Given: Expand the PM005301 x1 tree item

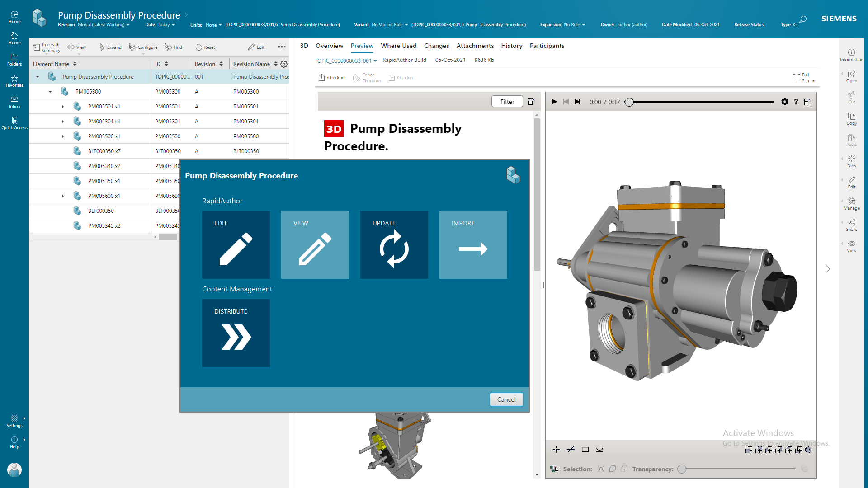Looking at the screenshot, I should pos(62,121).
